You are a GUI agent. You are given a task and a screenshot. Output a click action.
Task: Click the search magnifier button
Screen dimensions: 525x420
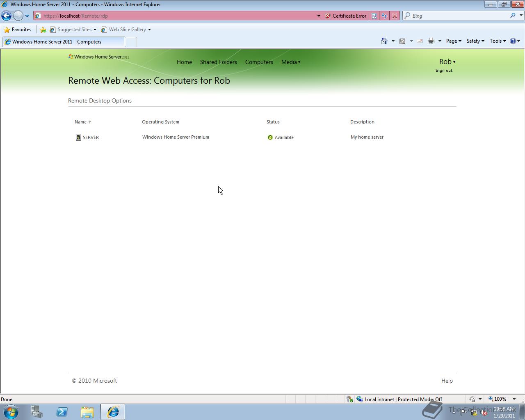click(513, 16)
